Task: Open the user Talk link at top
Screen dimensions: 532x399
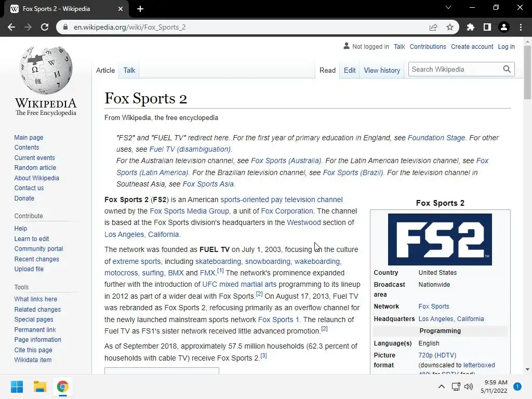Action: (399, 46)
